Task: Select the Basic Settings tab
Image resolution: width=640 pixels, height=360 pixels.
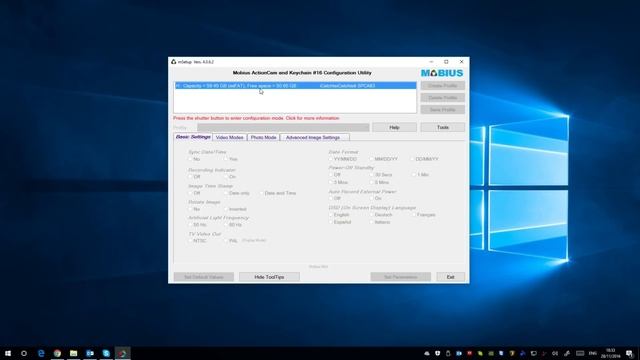Action: point(193,137)
